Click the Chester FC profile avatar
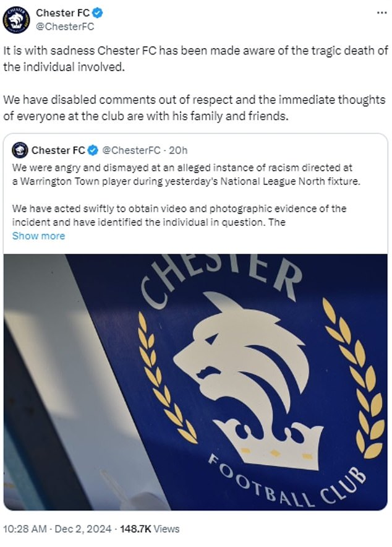392x547 pixels. [18, 18]
